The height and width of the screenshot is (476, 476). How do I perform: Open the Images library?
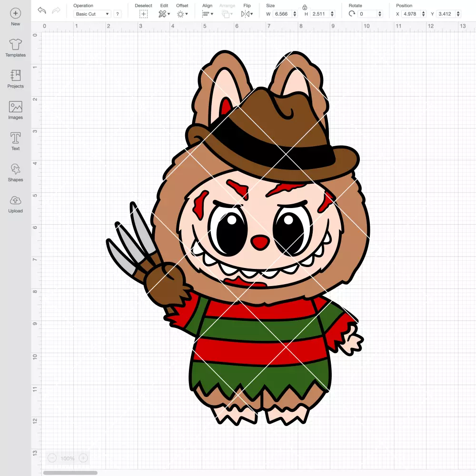point(16,110)
